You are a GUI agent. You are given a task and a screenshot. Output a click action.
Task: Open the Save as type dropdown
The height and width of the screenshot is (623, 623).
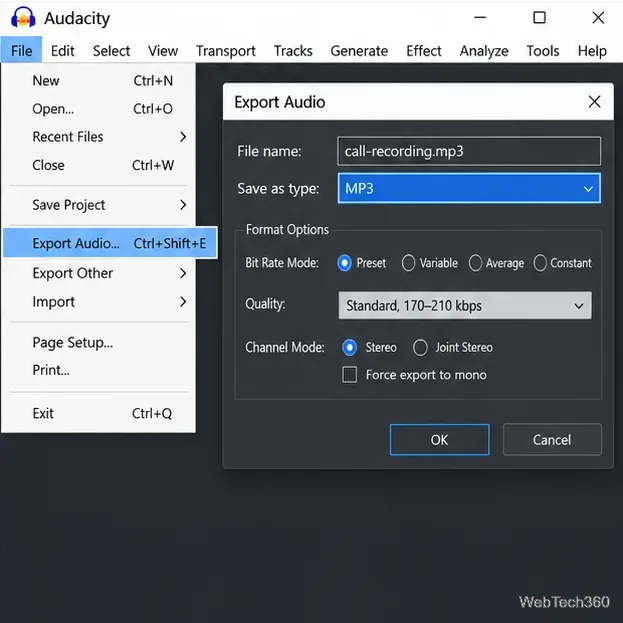tap(469, 188)
